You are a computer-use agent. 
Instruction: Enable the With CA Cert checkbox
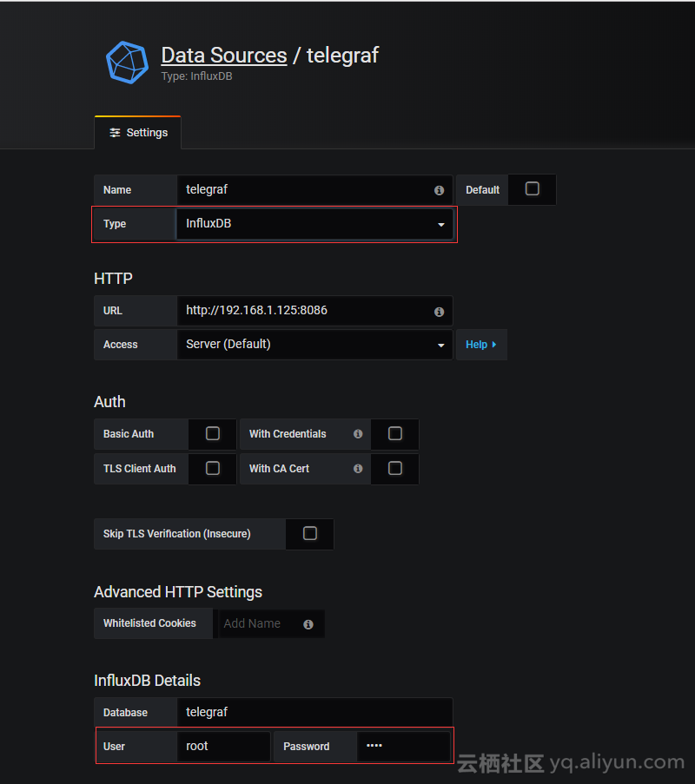tap(394, 468)
